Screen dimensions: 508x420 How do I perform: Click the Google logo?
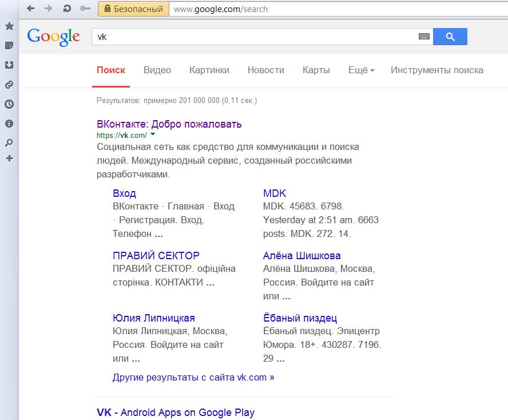pos(53,37)
